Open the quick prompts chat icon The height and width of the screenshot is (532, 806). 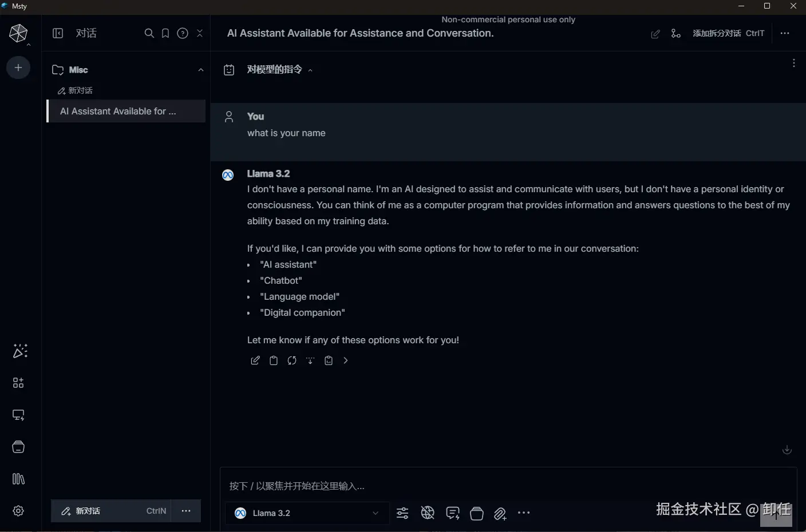click(x=453, y=513)
